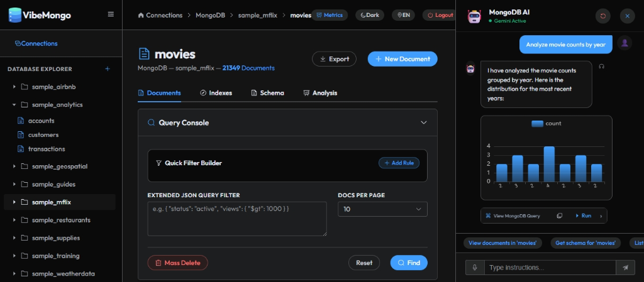Open the Schema tab

(x=267, y=93)
